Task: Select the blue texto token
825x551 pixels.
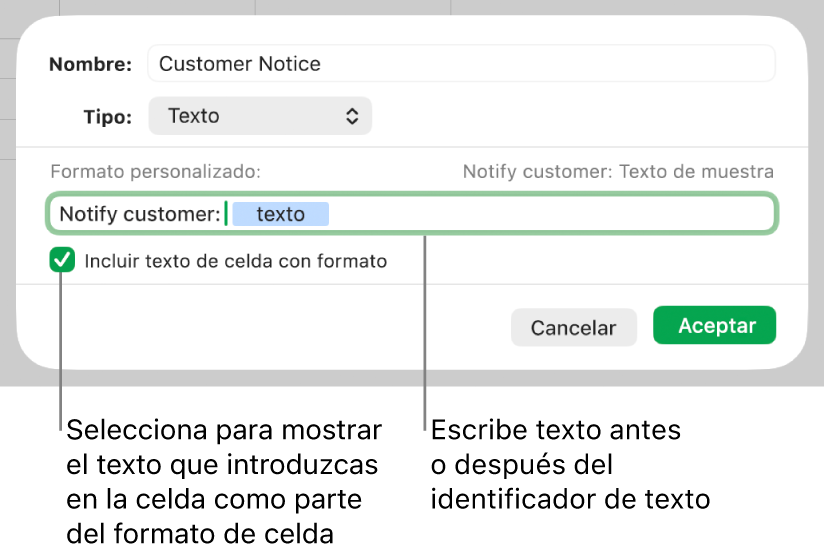Action: click(x=280, y=214)
